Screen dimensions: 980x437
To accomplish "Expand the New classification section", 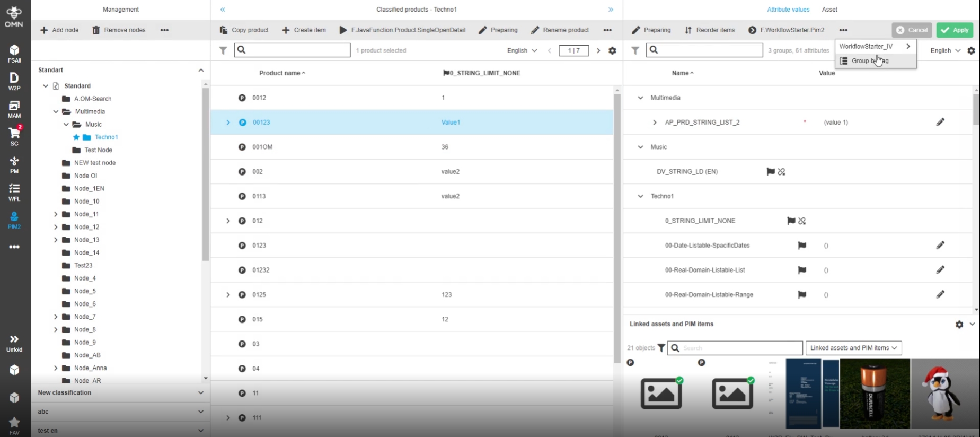I will [201, 392].
